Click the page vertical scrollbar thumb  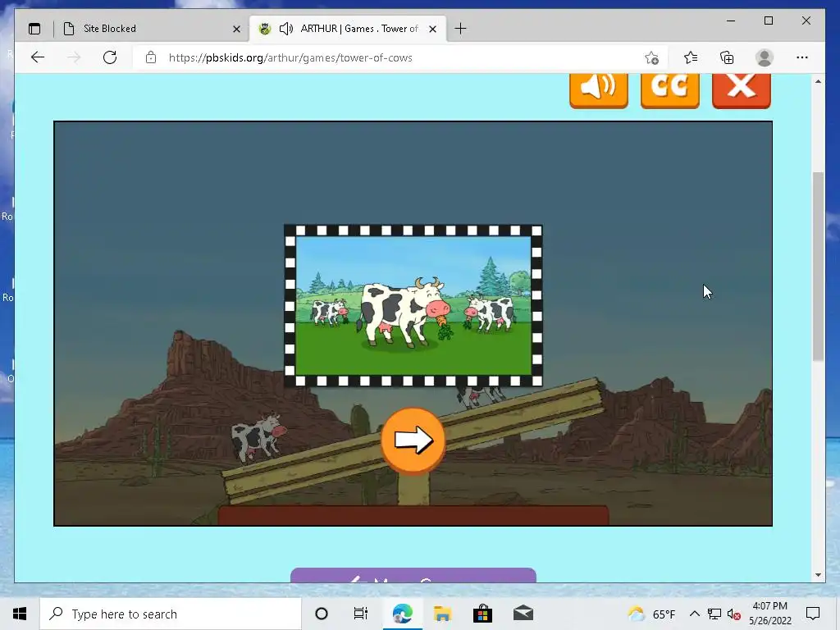click(818, 267)
